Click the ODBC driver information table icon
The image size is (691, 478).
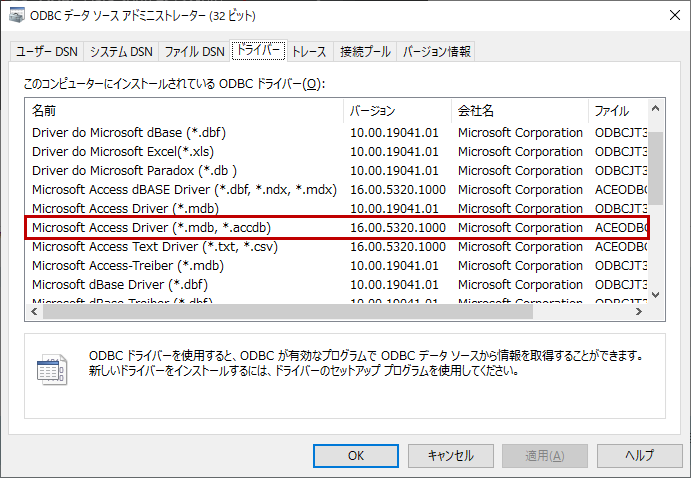(x=52, y=370)
